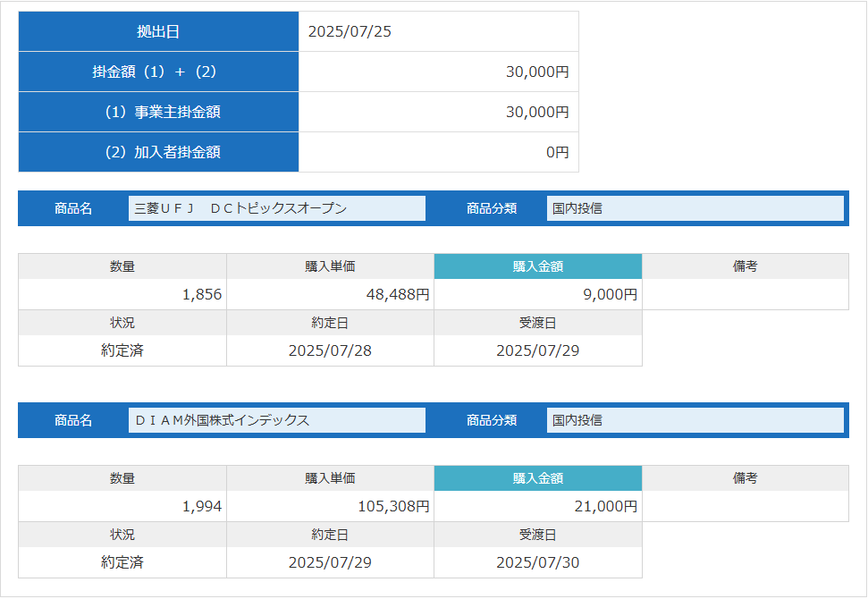Select 受渡日 2025/07/30
Screen dimensions: 868x599
[x=537, y=562]
